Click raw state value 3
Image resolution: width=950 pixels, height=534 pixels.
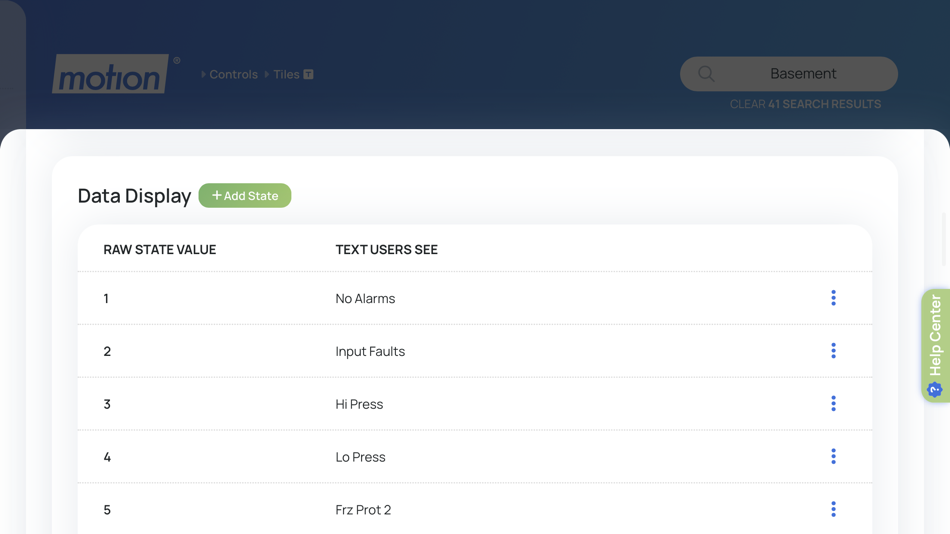click(107, 404)
